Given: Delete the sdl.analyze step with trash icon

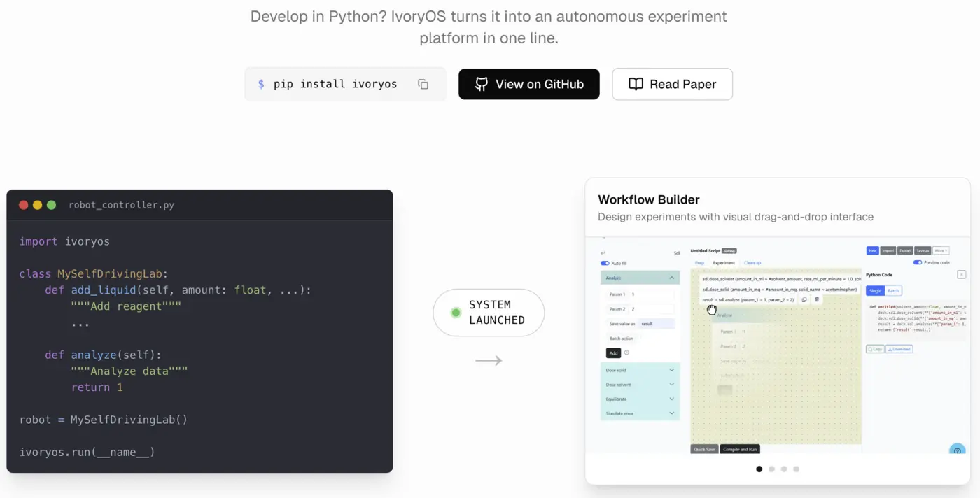Looking at the screenshot, I should pyautogui.click(x=817, y=299).
